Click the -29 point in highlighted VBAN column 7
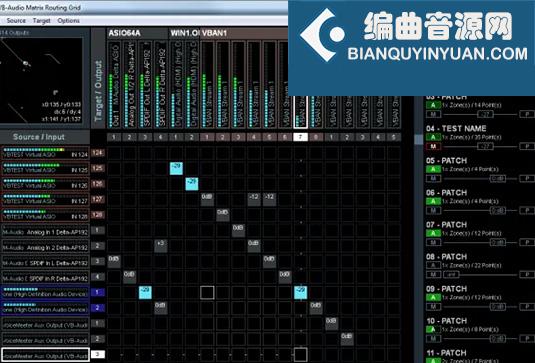 tap(301, 292)
